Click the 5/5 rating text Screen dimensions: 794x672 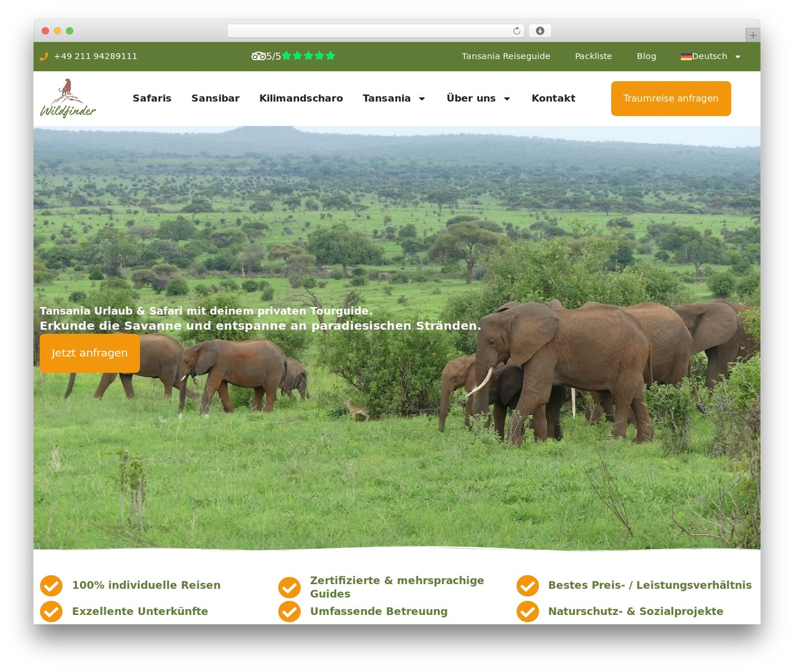coord(274,56)
